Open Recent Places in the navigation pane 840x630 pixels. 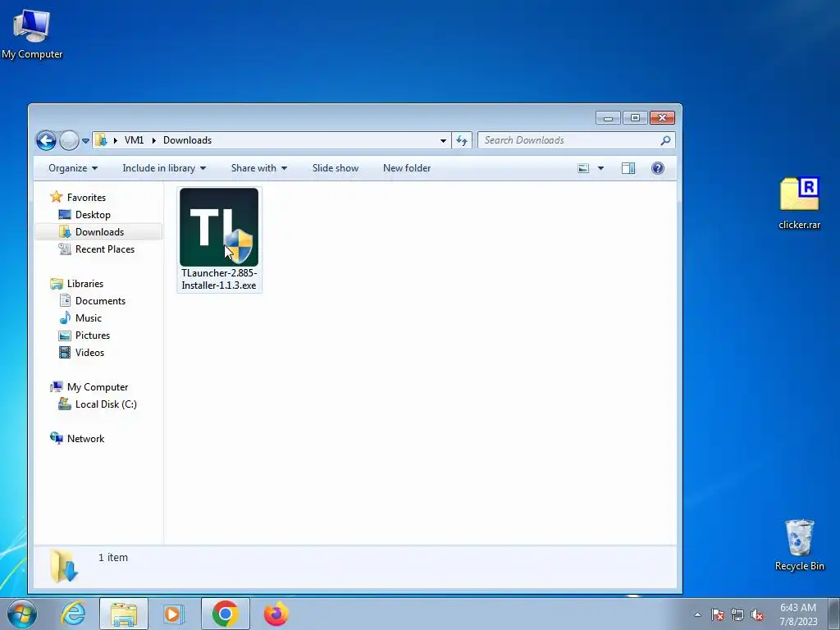(x=104, y=249)
